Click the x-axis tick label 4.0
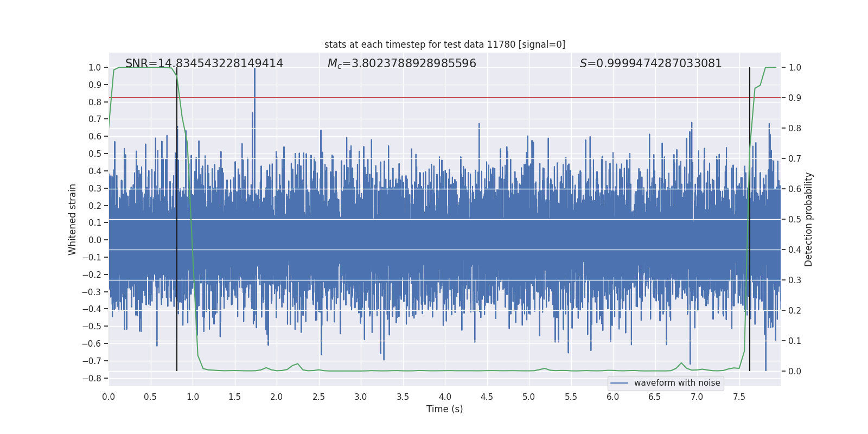868x434 pixels. pyautogui.click(x=445, y=397)
